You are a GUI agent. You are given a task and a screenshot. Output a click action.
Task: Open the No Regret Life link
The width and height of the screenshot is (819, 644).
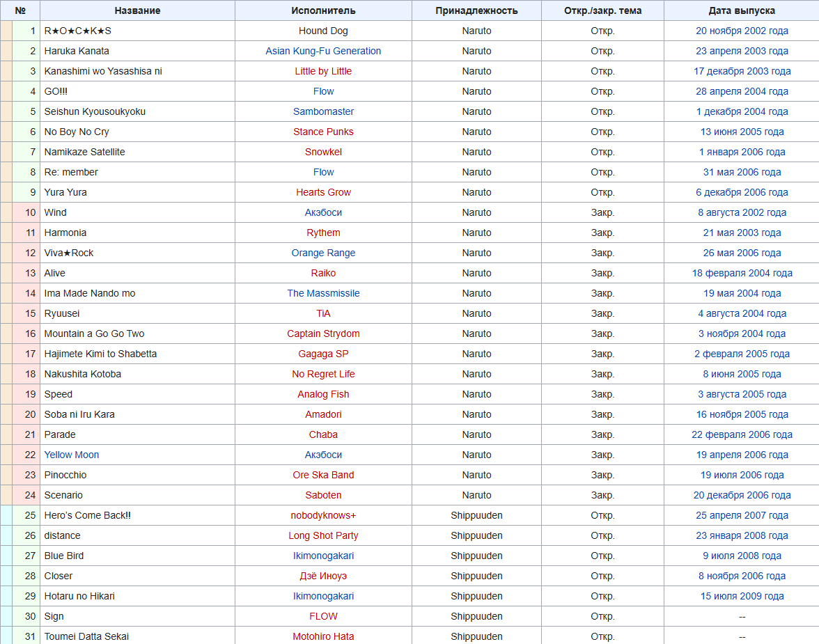323,374
